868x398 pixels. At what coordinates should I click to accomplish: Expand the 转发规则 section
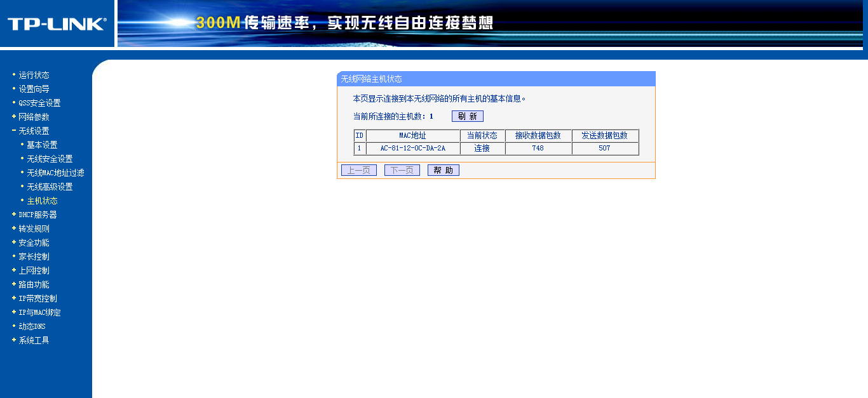[x=34, y=229]
